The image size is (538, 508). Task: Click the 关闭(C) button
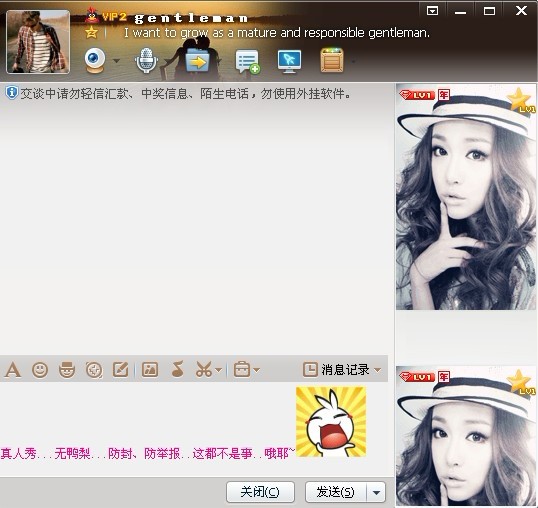point(260,492)
